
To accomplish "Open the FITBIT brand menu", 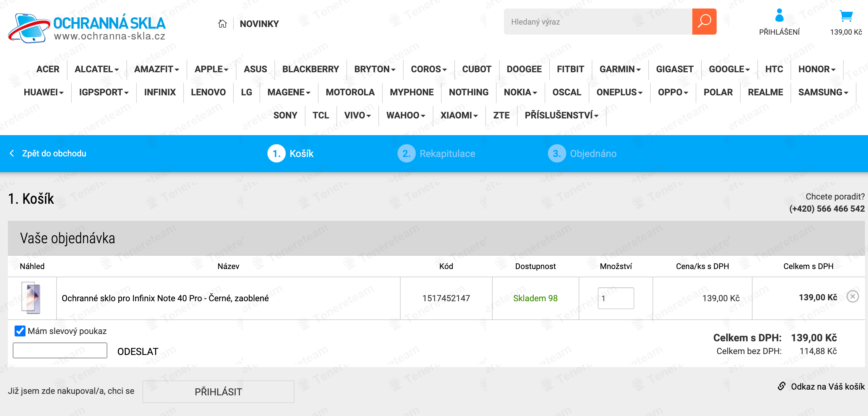I will (x=570, y=69).
